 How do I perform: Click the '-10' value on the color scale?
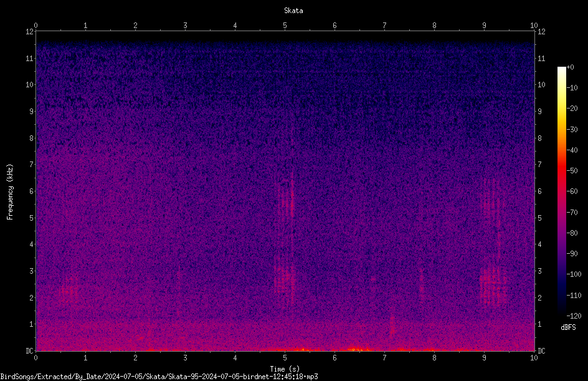[x=572, y=88]
